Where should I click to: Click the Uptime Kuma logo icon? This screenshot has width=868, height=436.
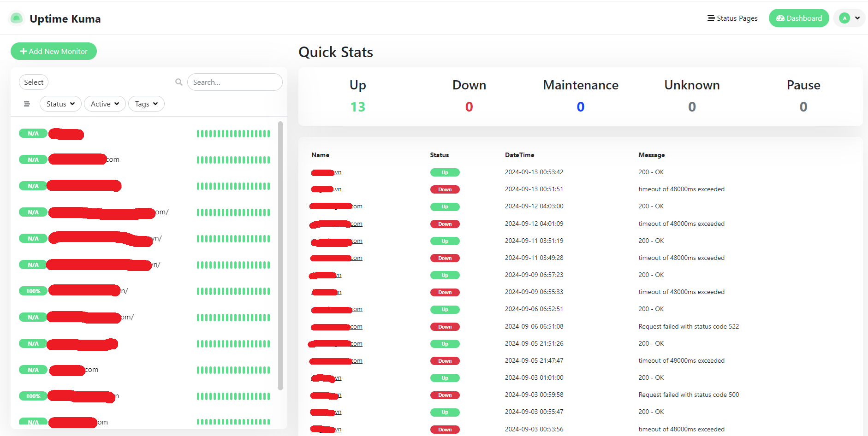click(x=16, y=18)
